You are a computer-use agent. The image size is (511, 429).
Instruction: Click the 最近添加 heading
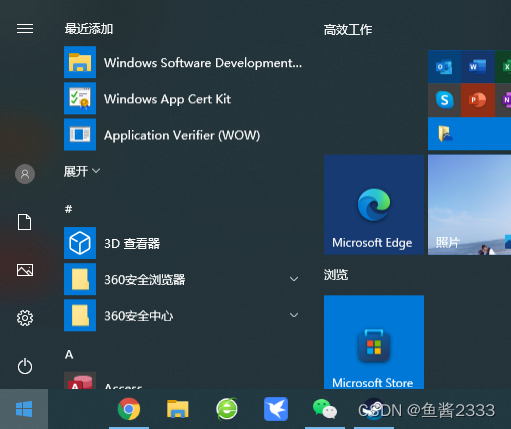89,29
